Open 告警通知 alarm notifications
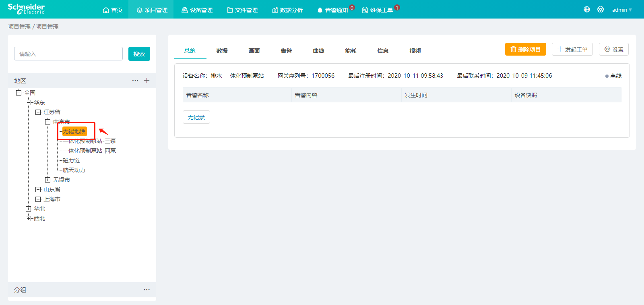Image resolution: width=644 pixels, height=305 pixels. pyautogui.click(x=333, y=10)
